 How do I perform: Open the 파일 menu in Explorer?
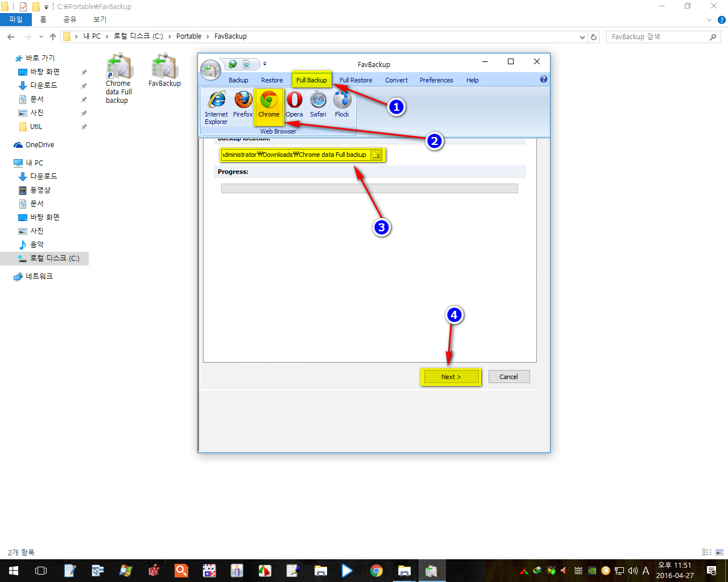tap(16, 19)
